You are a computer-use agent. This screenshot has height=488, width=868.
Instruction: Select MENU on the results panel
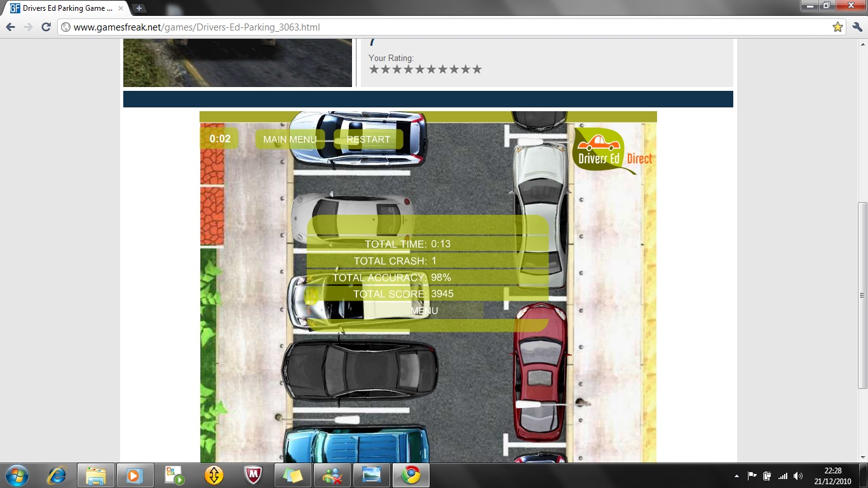[424, 311]
